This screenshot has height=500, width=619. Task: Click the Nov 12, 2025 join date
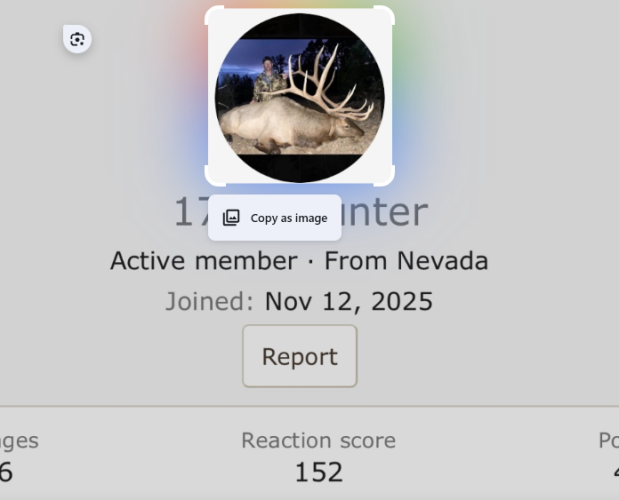point(349,301)
